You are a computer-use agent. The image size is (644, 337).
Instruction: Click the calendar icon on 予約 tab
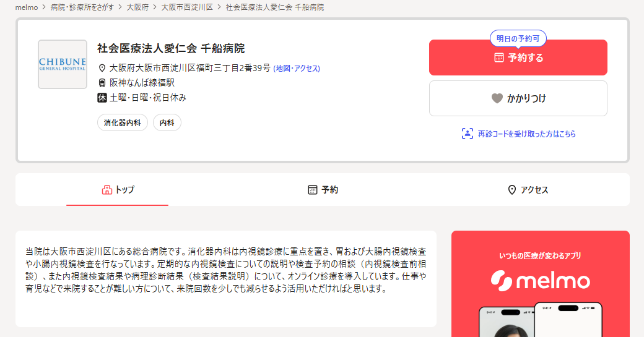[313, 190]
